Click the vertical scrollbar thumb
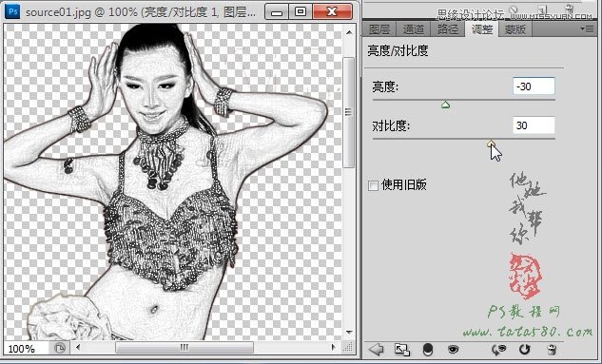This screenshot has width=602, height=364. tap(349, 112)
